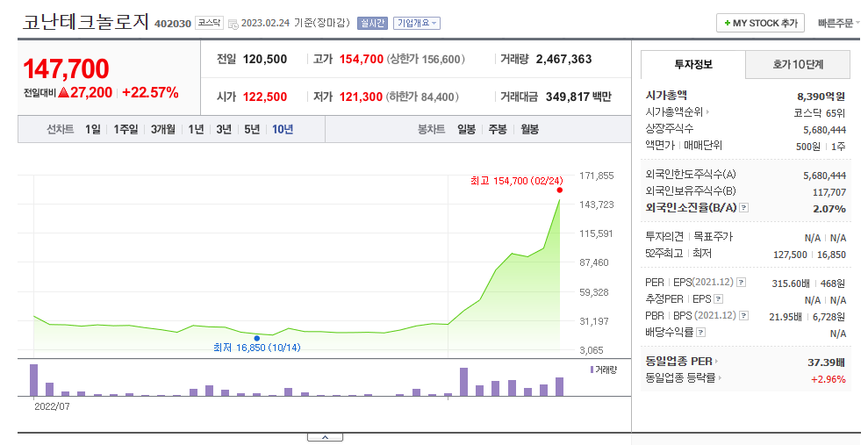The height and width of the screenshot is (445, 868).
Task: Click the 외국인보유주식수 value 117,707
Action: tap(829, 192)
